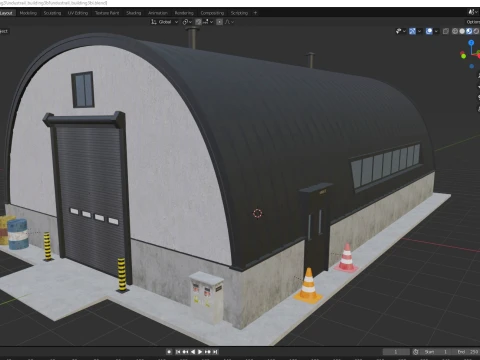Switch to solid viewport shading

[x=462, y=31]
